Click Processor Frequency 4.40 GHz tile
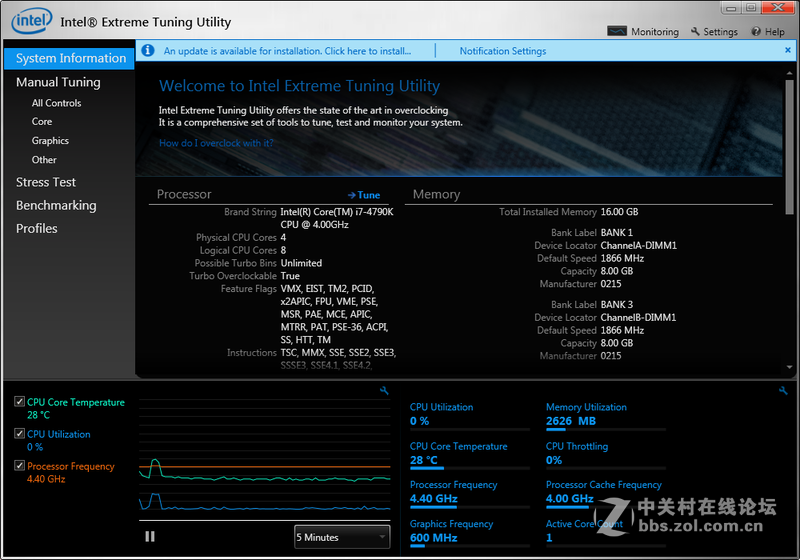This screenshot has height=560, width=800. [x=469, y=493]
